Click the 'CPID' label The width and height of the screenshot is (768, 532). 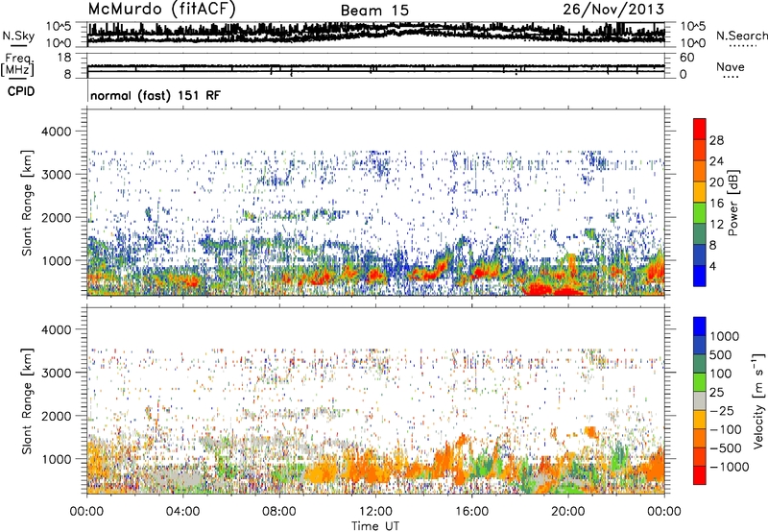21,91
